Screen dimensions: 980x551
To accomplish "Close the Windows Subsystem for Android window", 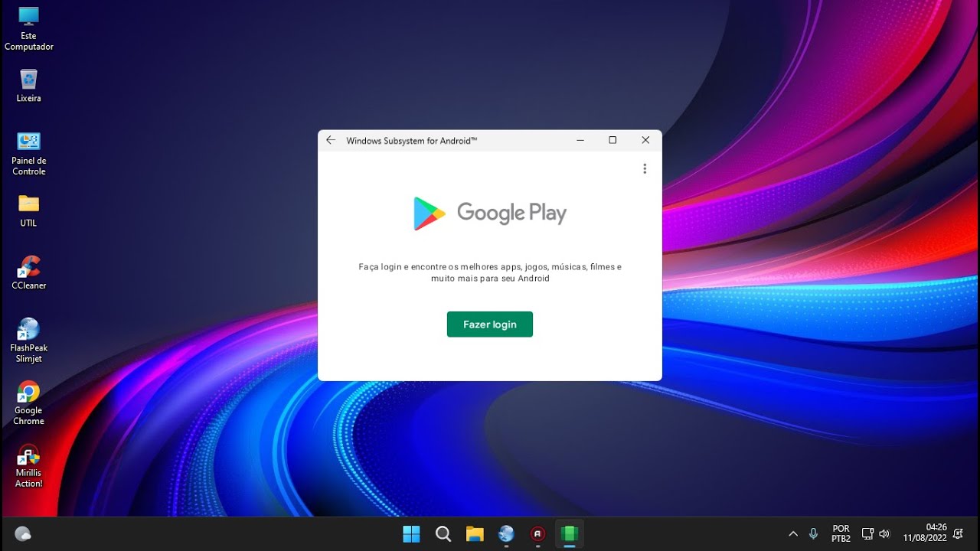I will 645,140.
